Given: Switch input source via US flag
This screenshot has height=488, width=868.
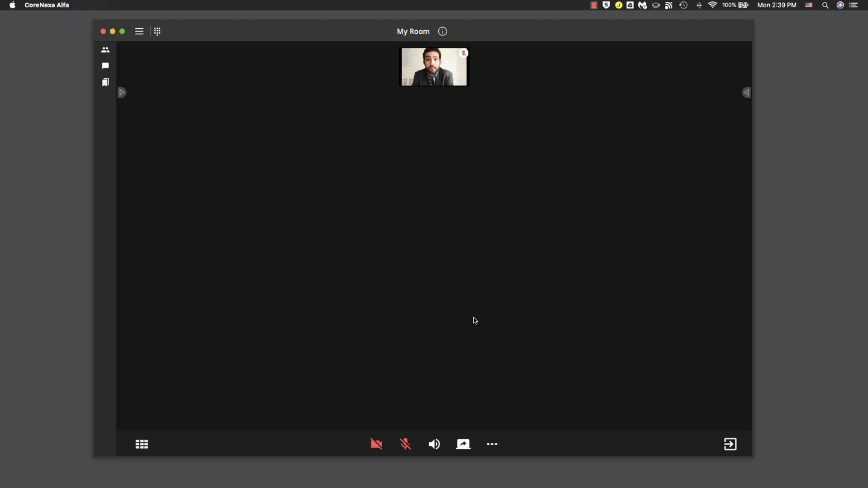Looking at the screenshot, I should point(809,5).
